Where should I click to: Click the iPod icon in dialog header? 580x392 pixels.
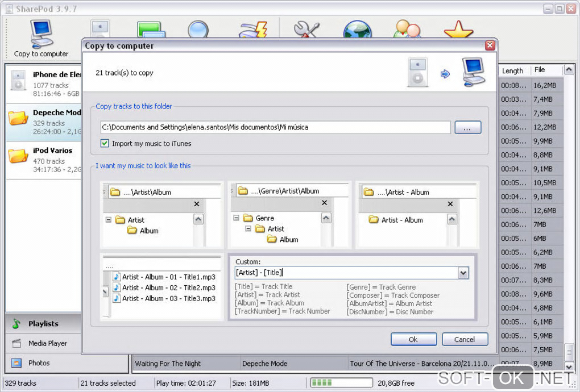pyautogui.click(x=417, y=72)
